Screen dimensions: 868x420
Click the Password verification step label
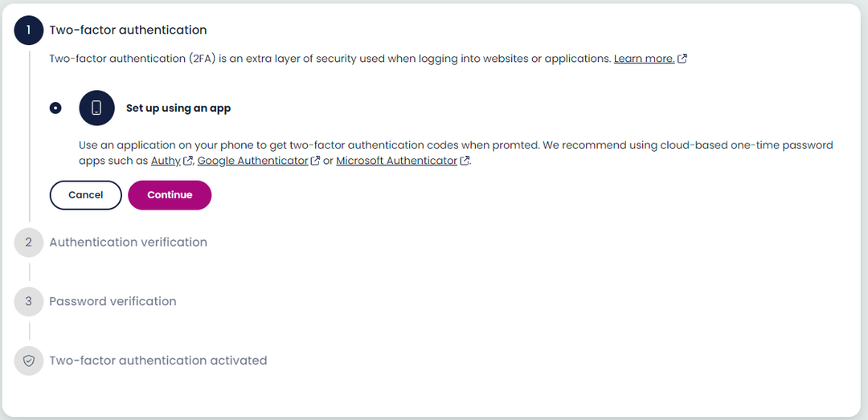click(x=113, y=301)
